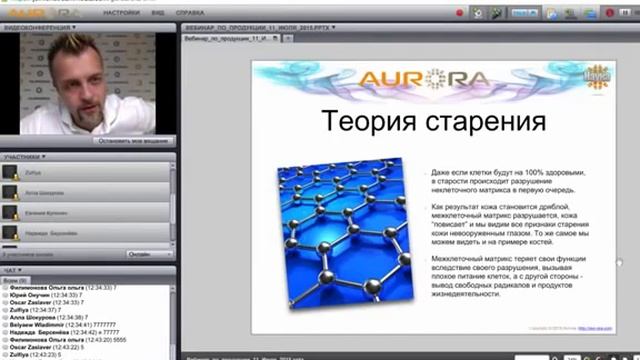Click avatar icon of Надежда Берсенёва row
640x360 pixels.
[10, 233]
